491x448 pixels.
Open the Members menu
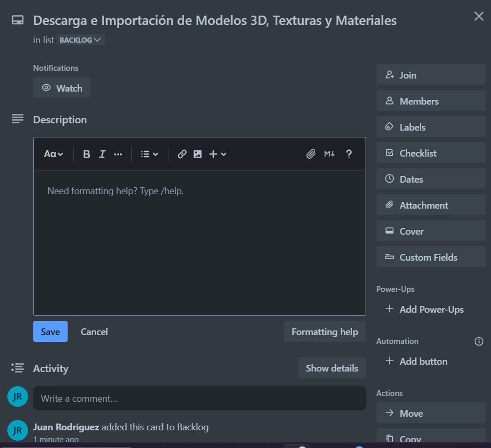[431, 101]
